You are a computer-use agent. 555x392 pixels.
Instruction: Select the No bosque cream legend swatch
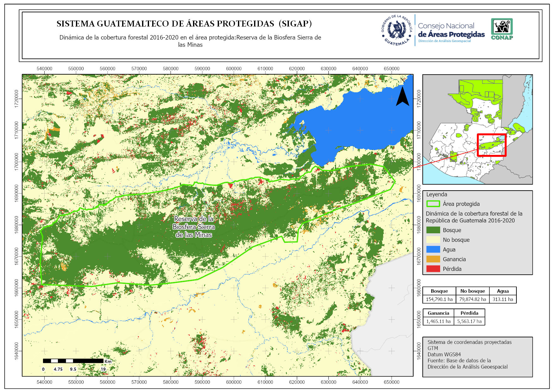[x=433, y=240]
